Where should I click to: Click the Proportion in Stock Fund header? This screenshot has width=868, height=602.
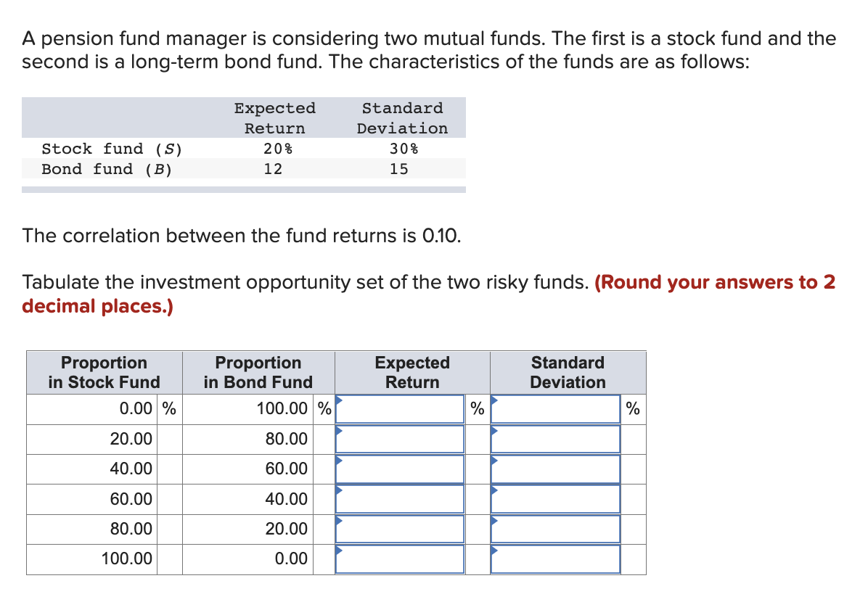(104, 372)
